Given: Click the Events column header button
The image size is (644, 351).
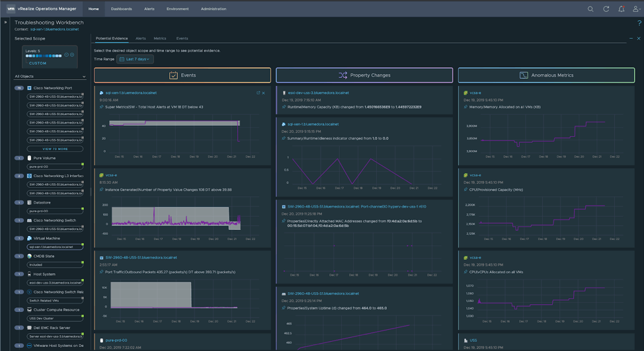Looking at the screenshot, I should pyautogui.click(x=182, y=75).
